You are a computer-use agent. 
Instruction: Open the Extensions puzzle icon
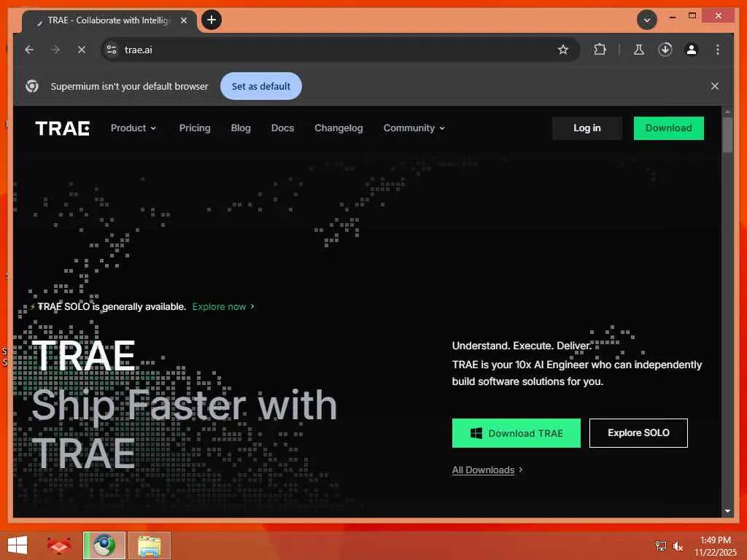600,50
